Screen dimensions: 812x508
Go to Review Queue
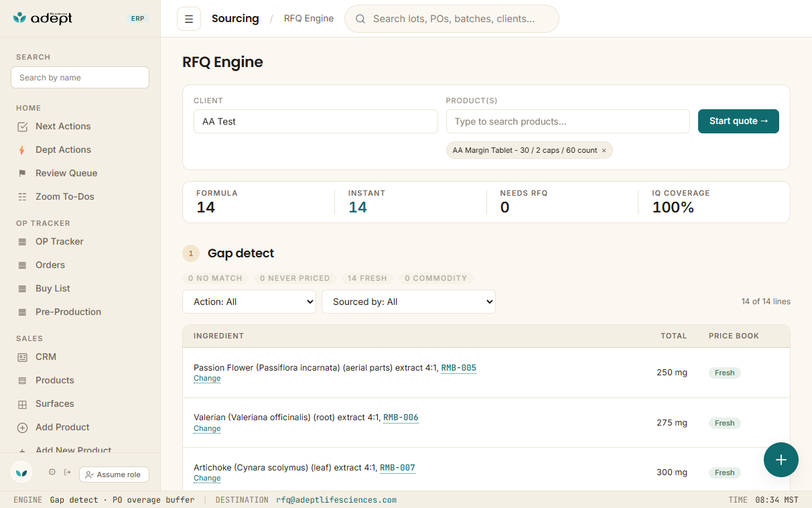click(x=66, y=173)
